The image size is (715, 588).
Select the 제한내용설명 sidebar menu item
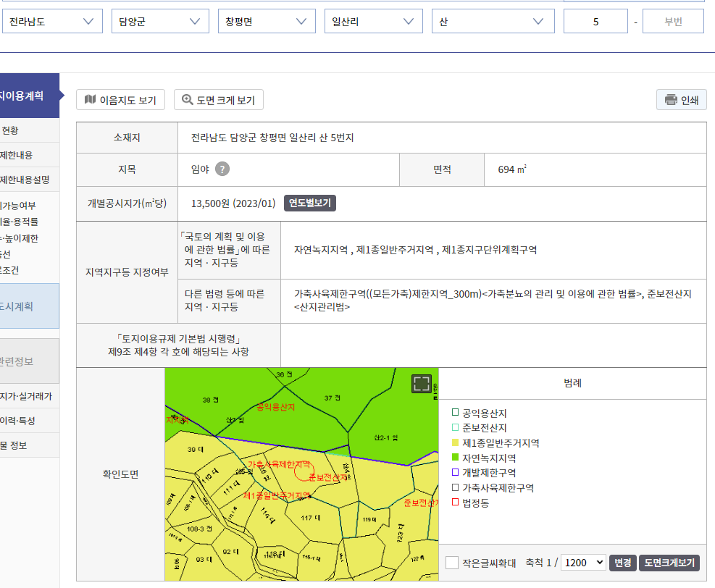[x=25, y=180]
